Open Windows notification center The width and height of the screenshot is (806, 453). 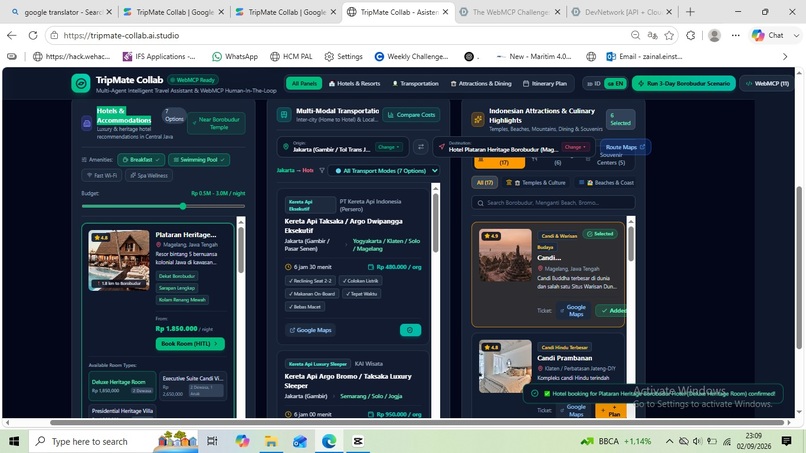pyautogui.click(x=786, y=441)
